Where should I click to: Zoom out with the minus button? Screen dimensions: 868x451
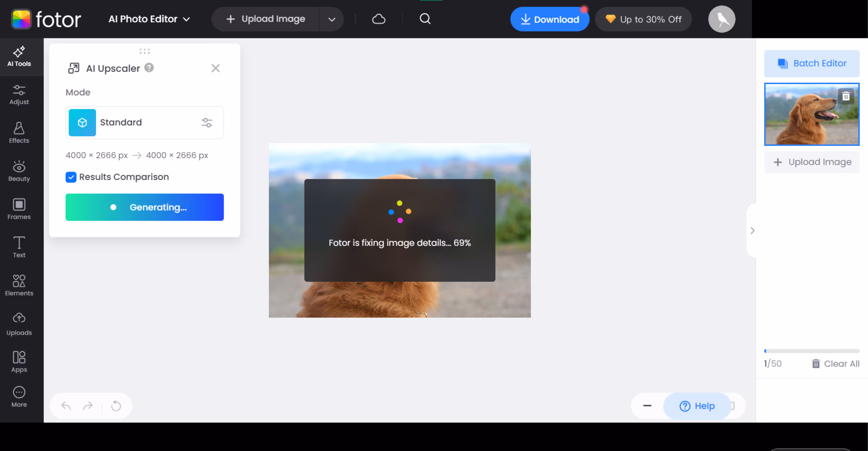pos(647,406)
